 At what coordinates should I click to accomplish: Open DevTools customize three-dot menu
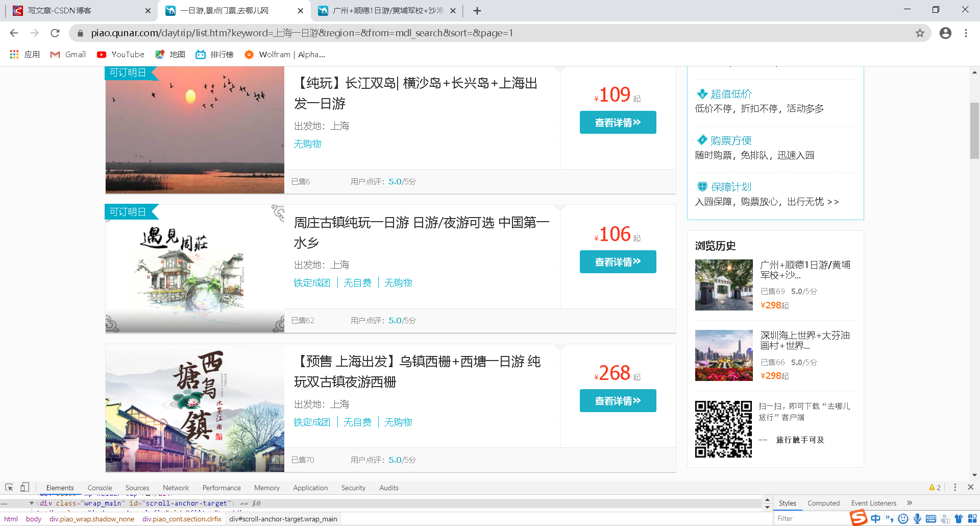click(x=955, y=488)
